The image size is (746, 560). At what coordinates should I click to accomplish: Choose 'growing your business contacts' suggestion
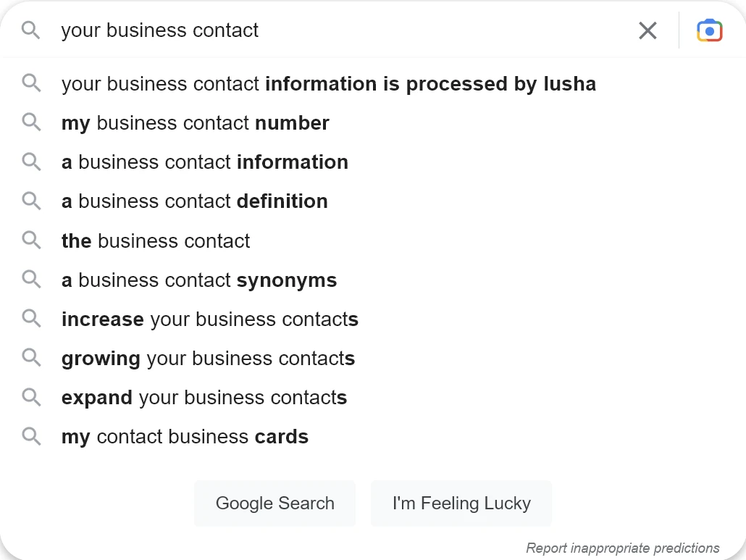tap(208, 358)
